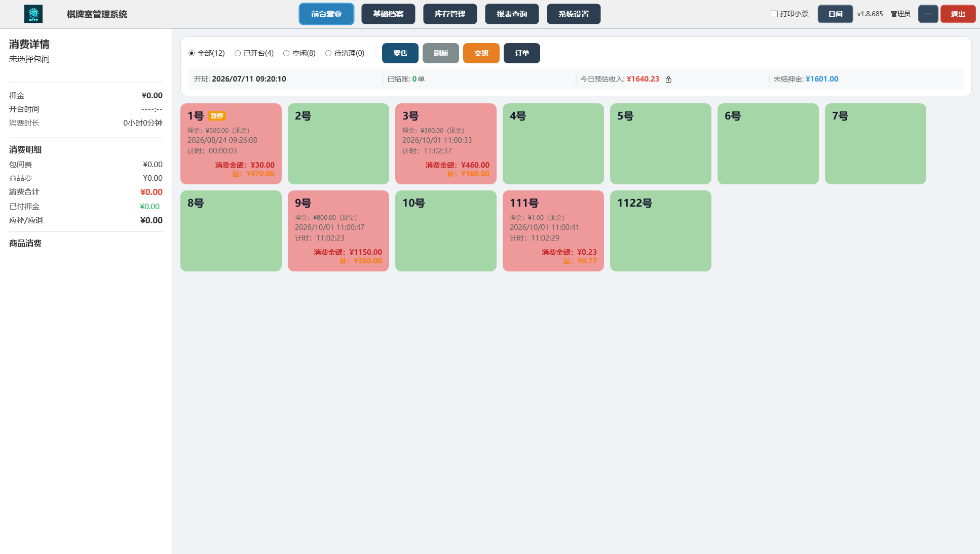980x554 pixels.
Task: Click the 商品消费 heading in the left panel
Action: [25, 244]
